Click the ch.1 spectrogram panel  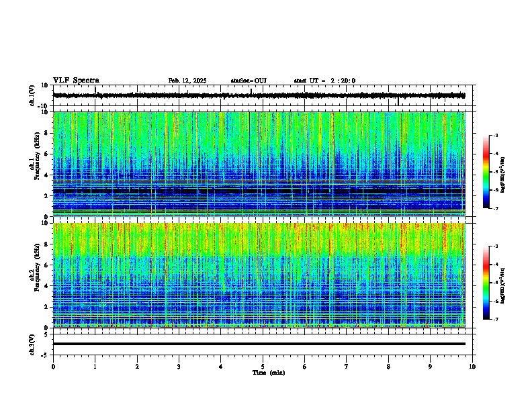(259, 164)
